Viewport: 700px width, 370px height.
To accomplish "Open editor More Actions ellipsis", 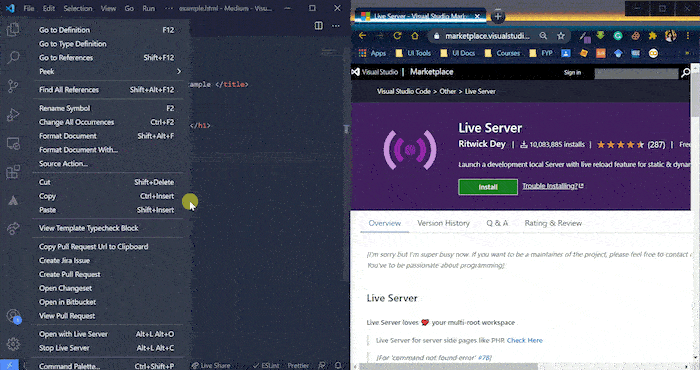I will 336,26.
